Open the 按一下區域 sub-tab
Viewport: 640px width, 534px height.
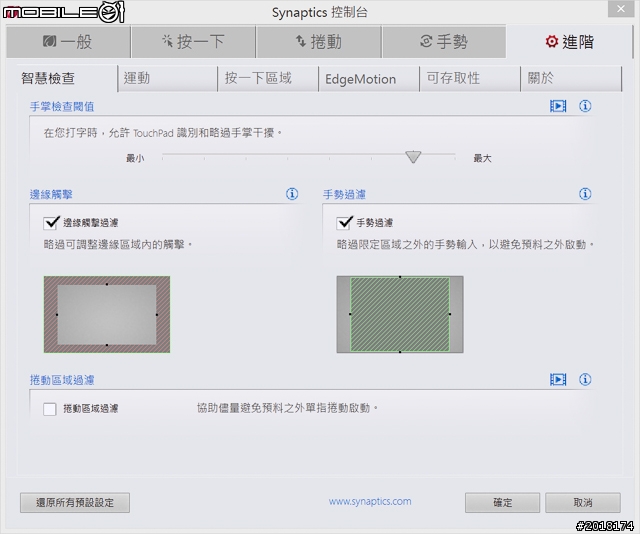click(268, 78)
